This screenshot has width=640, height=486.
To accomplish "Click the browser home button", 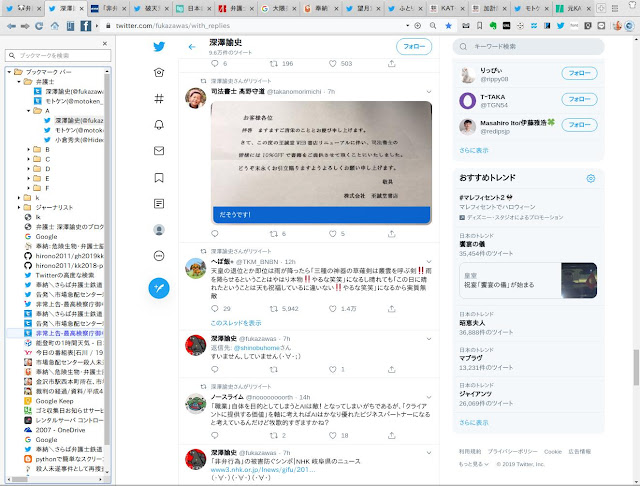I will (x=55, y=26).
